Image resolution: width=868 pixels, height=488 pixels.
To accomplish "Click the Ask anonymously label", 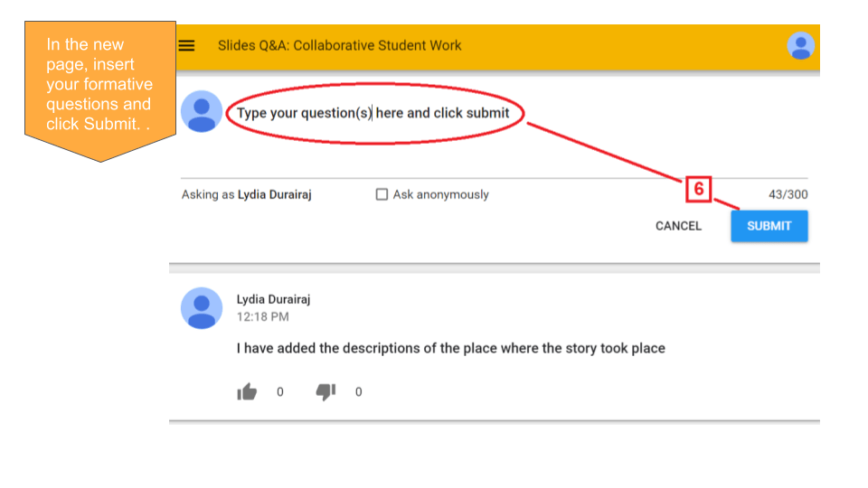I will pyautogui.click(x=440, y=195).
